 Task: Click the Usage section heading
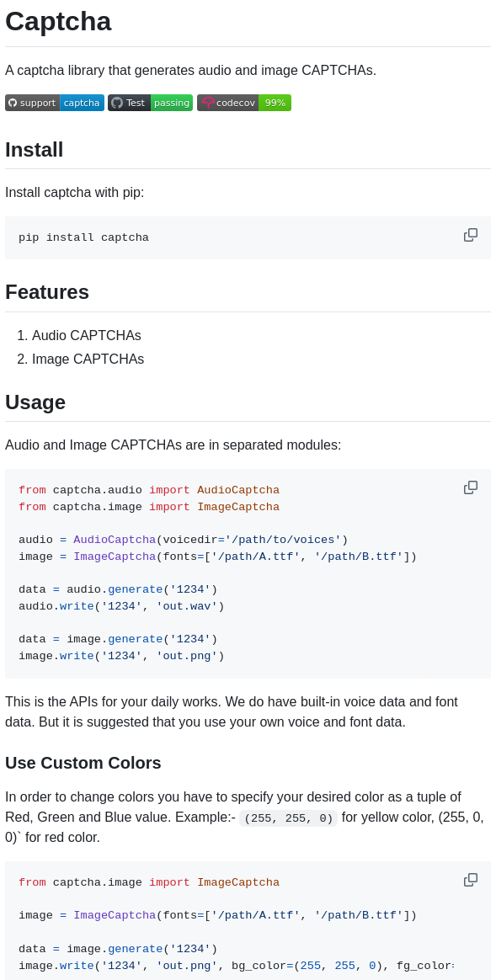[x=35, y=402]
